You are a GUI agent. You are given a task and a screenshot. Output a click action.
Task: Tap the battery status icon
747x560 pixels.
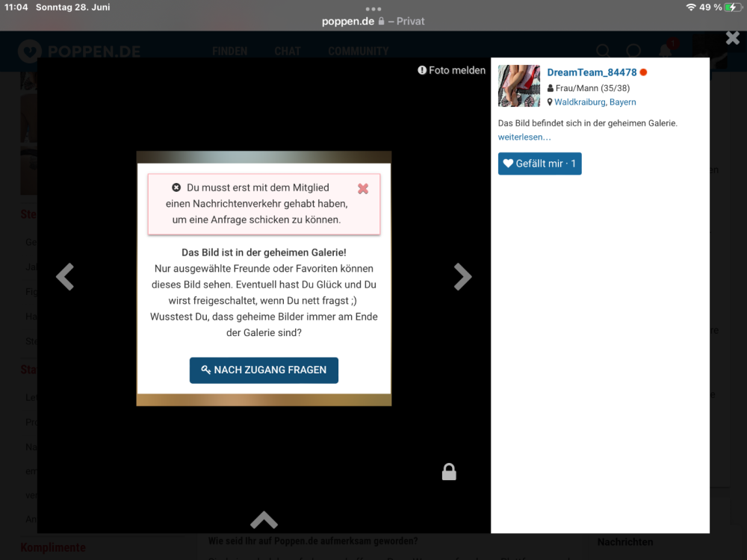tap(733, 7)
